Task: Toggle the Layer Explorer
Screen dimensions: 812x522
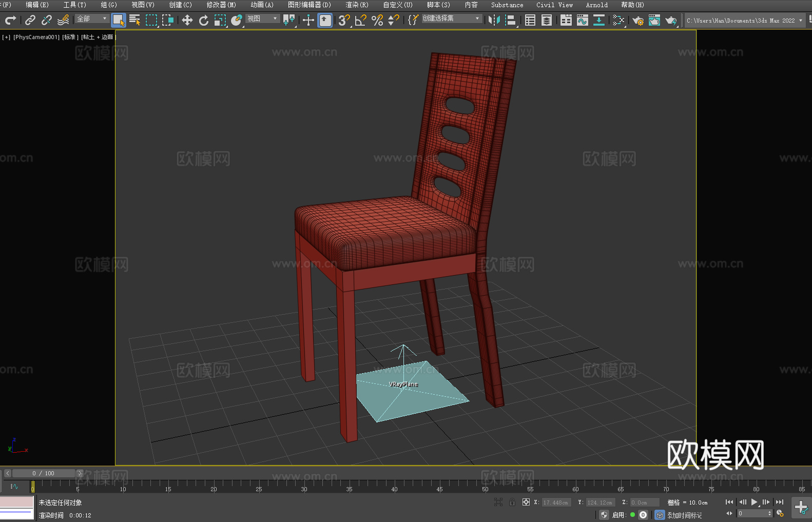Action: tap(547, 20)
